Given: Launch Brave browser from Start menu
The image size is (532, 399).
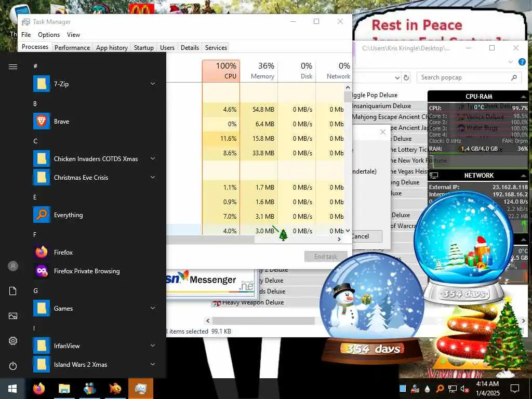Looking at the screenshot, I should click(42, 121).
